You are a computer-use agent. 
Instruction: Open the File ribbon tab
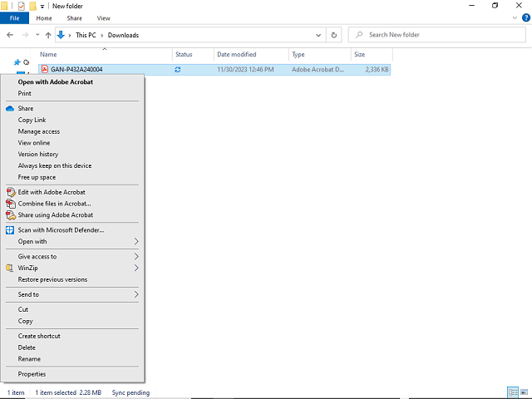(x=15, y=18)
